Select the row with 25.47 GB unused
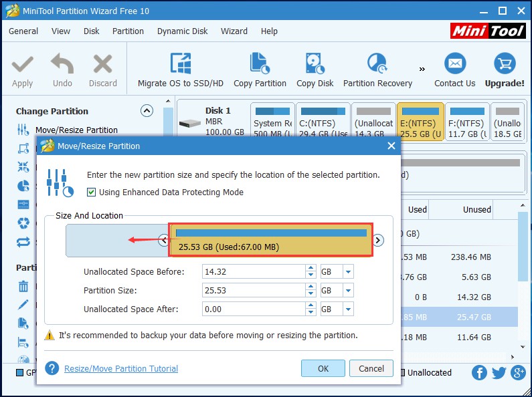The image size is (532, 397). pyautogui.click(x=459, y=317)
